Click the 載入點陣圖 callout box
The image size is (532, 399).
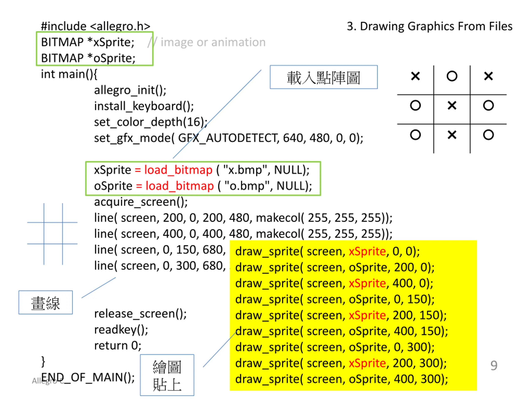pyautogui.click(x=324, y=77)
